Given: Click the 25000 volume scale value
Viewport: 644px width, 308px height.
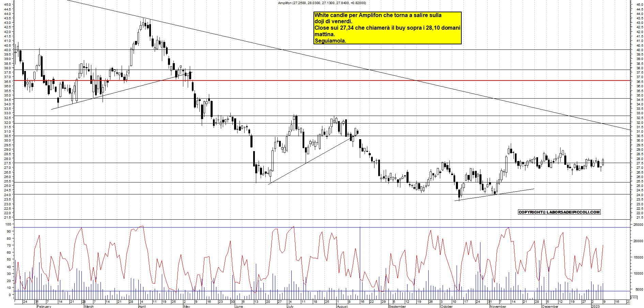Looking at the screenshot, I should coord(638,225).
